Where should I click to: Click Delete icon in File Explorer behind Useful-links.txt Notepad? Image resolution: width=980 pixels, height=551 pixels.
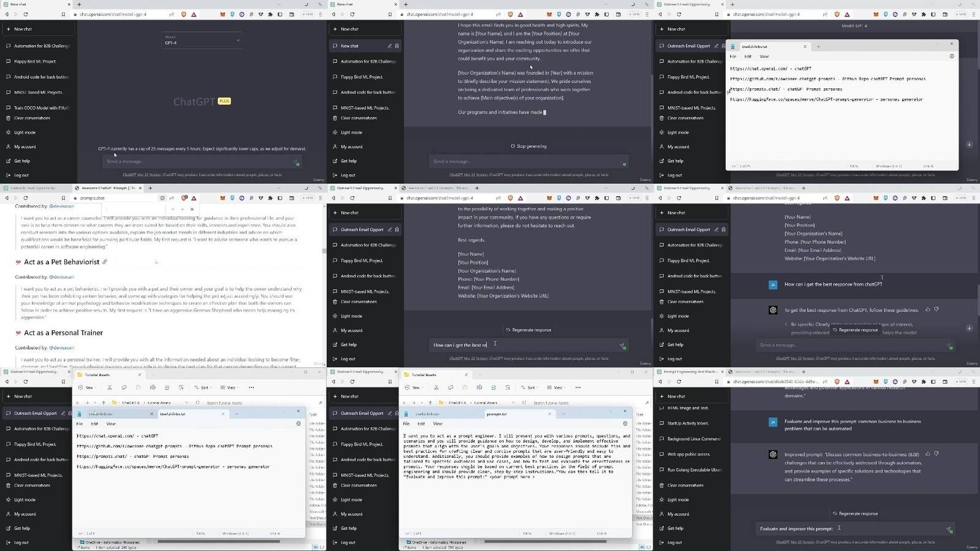tap(181, 387)
